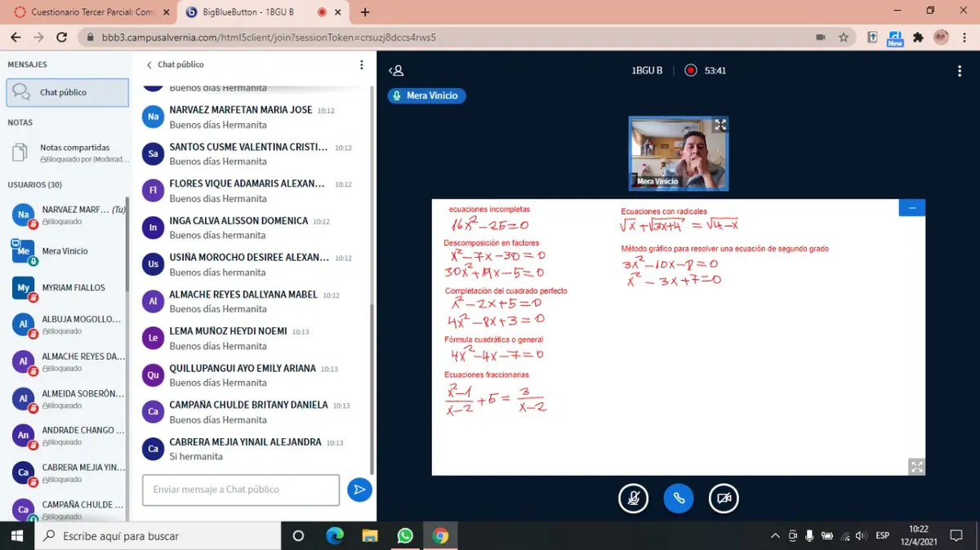Focus the Enviar mensaje a Chat público field
This screenshot has width=980, height=550.
coord(241,490)
